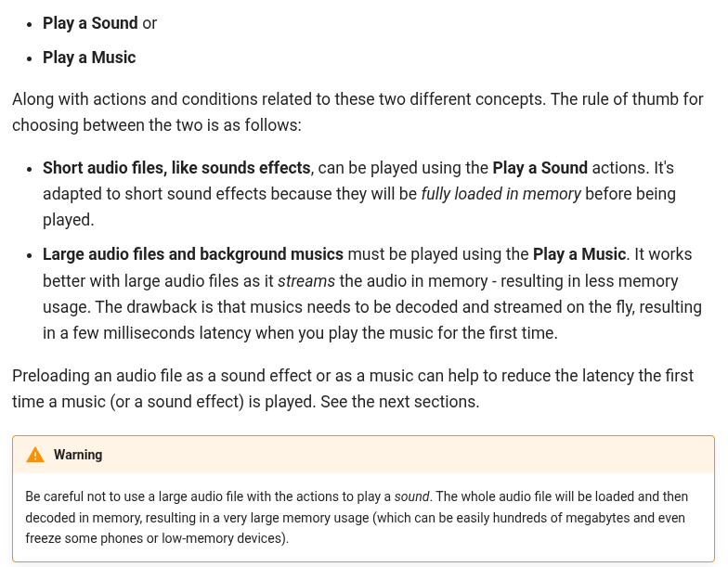Click the warning text starting "Be careful not to use"

click(357, 518)
